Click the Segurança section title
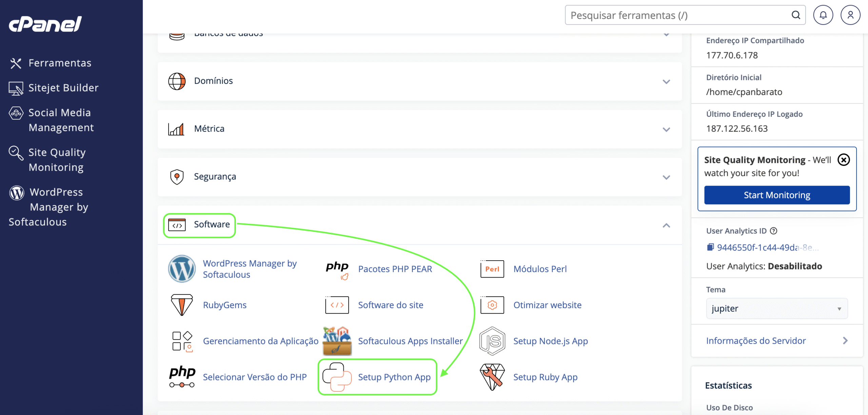The image size is (868, 415). point(215,177)
